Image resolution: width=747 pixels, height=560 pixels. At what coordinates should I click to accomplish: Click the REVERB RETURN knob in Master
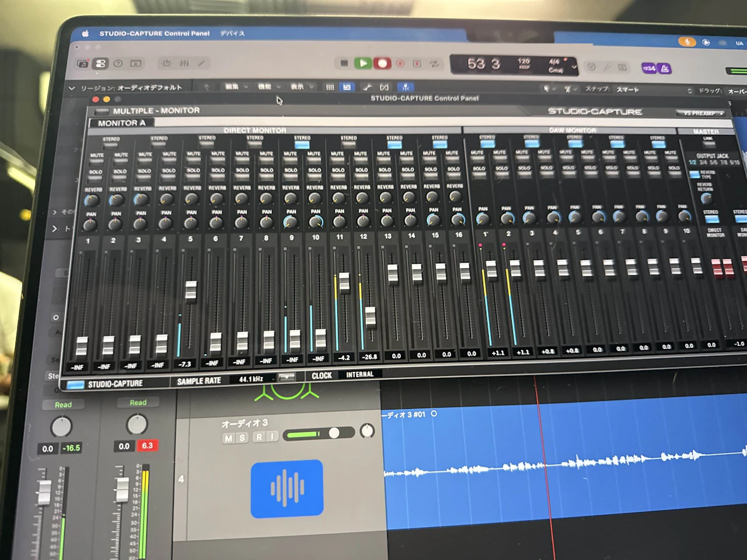[706, 198]
